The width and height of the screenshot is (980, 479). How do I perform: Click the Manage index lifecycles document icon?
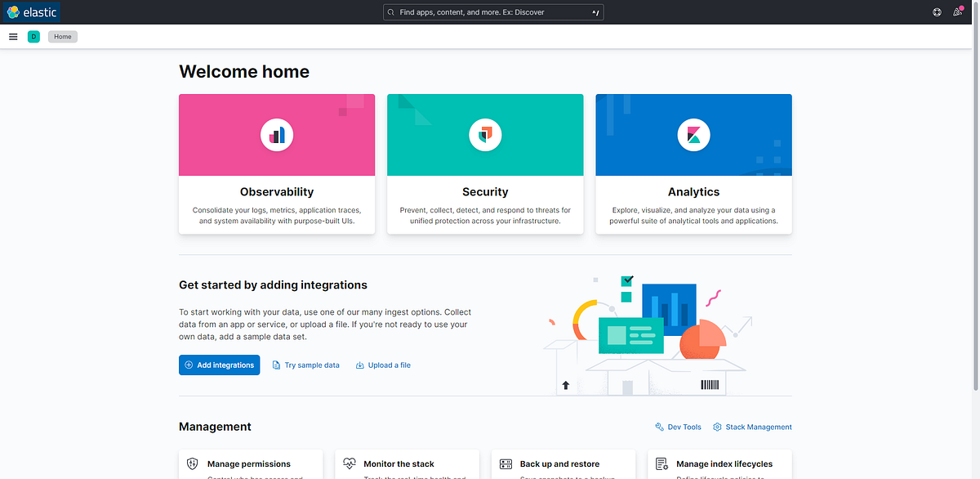tap(660, 463)
